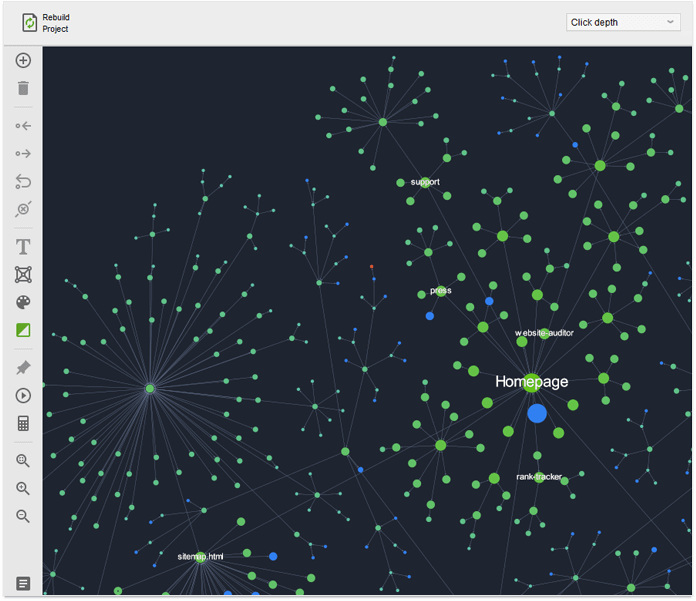Click the trash delete icon
696x601 pixels.
23,88
